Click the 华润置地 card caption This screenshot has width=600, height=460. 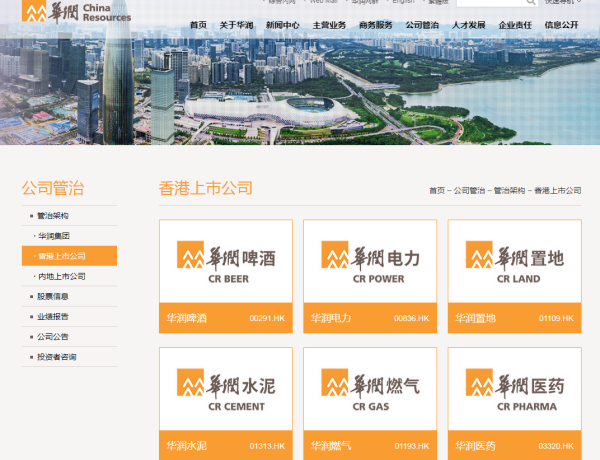pyautogui.click(x=475, y=318)
